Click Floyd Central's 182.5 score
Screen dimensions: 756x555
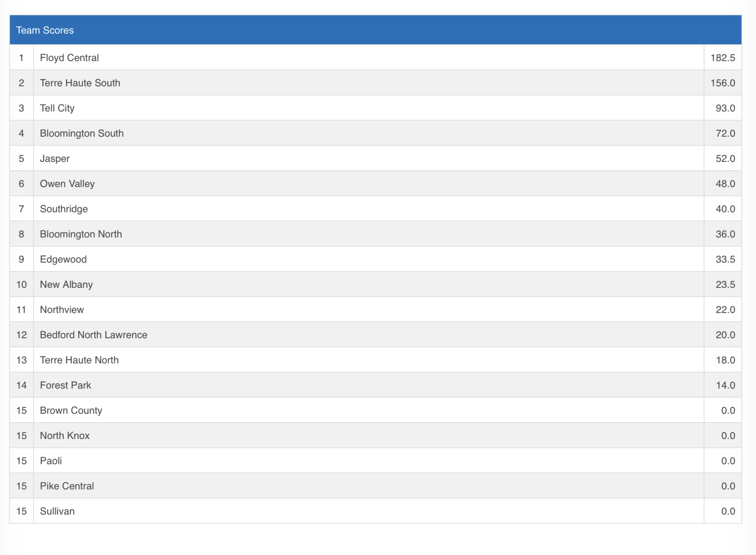click(x=723, y=58)
